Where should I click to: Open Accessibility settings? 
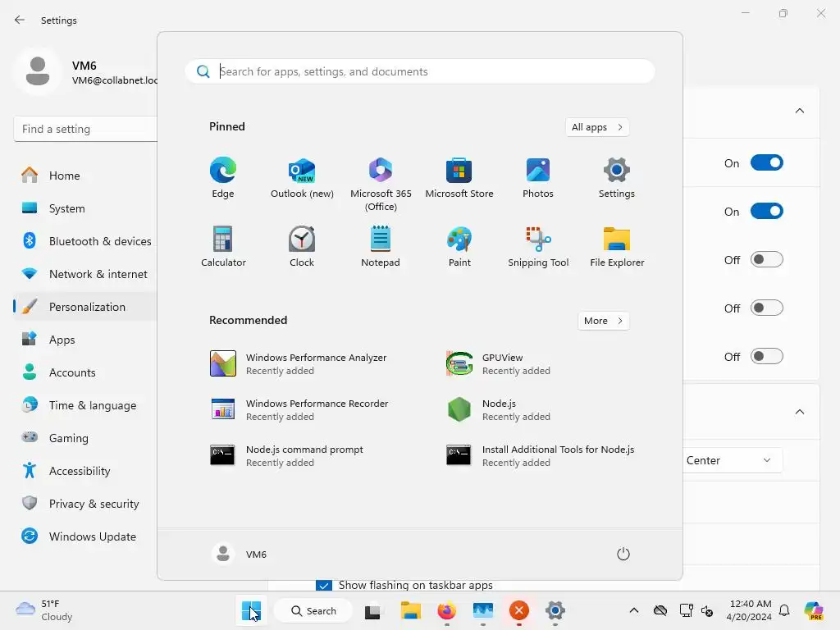[x=85, y=471]
